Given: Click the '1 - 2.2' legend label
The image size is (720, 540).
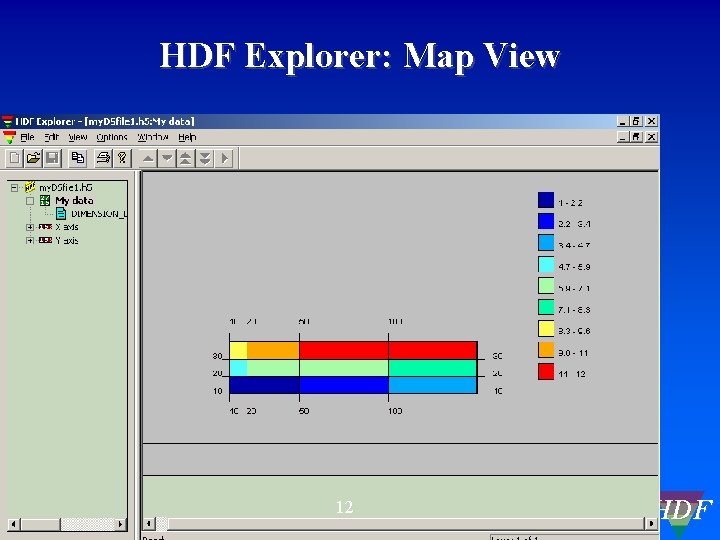Looking at the screenshot, I should pyautogui.click(x=570, y=202).
